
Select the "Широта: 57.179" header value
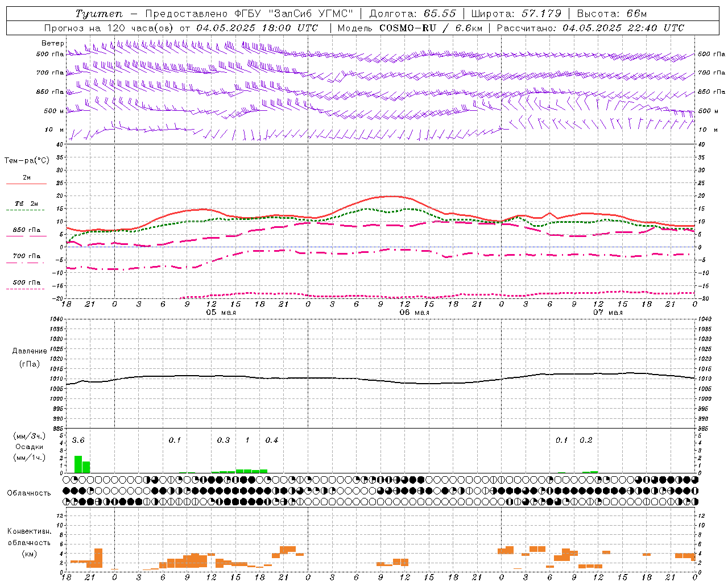click(x=516, y=14)
